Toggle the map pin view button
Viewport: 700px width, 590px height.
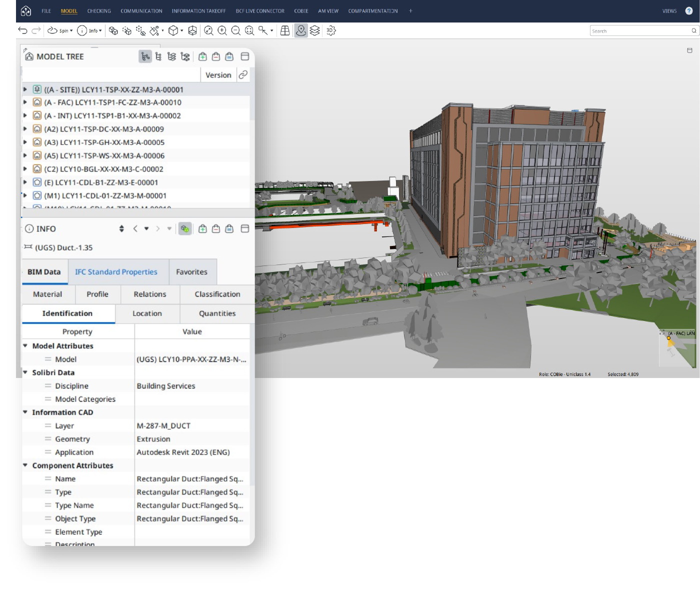tap(301, 31)
